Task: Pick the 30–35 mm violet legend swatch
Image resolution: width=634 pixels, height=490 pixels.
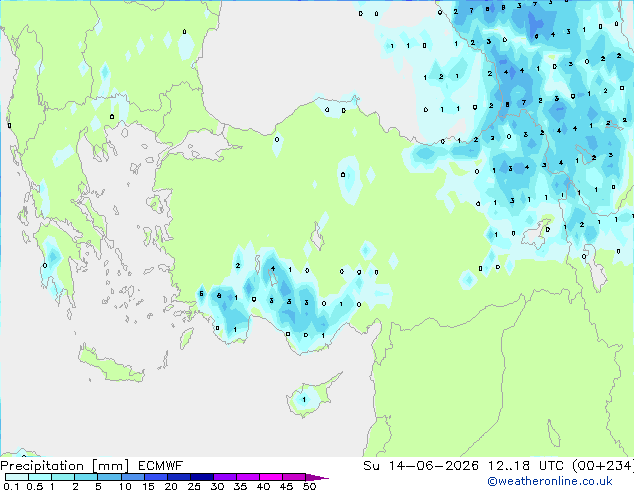Action: (224, 477)
